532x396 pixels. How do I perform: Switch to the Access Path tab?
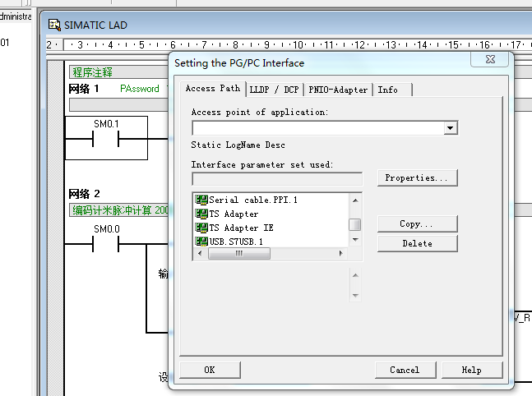tap(213, 89)
